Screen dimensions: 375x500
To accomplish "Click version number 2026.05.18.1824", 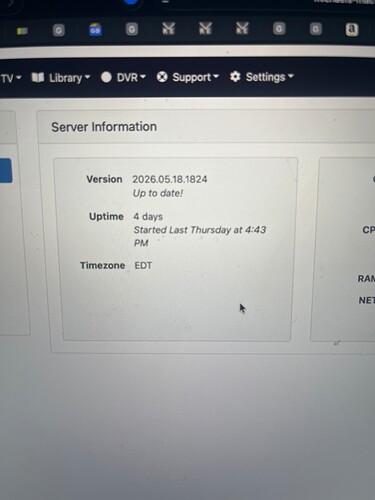I will click(170, 179).
